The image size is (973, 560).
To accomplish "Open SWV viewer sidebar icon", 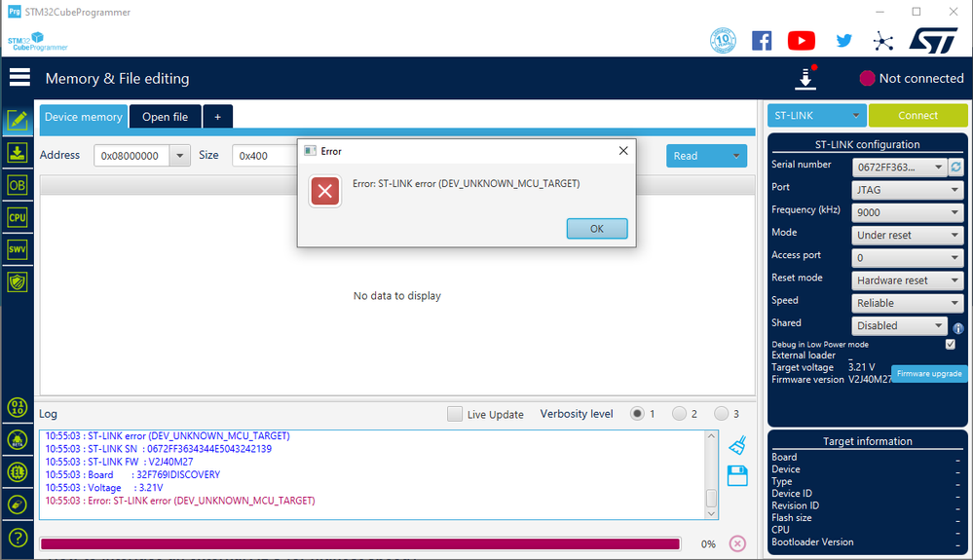I will [x=18, y=249].
